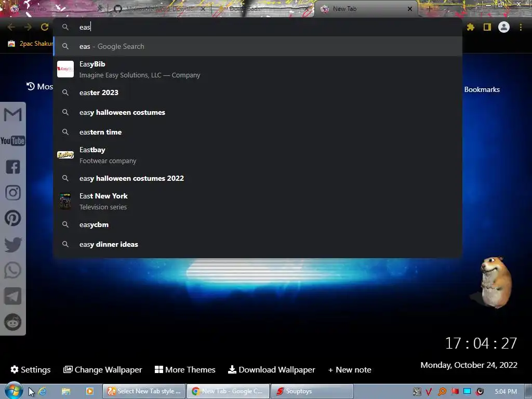
Task: Click the Monday, October 24, 2022 date
Action: click(469, 365)
